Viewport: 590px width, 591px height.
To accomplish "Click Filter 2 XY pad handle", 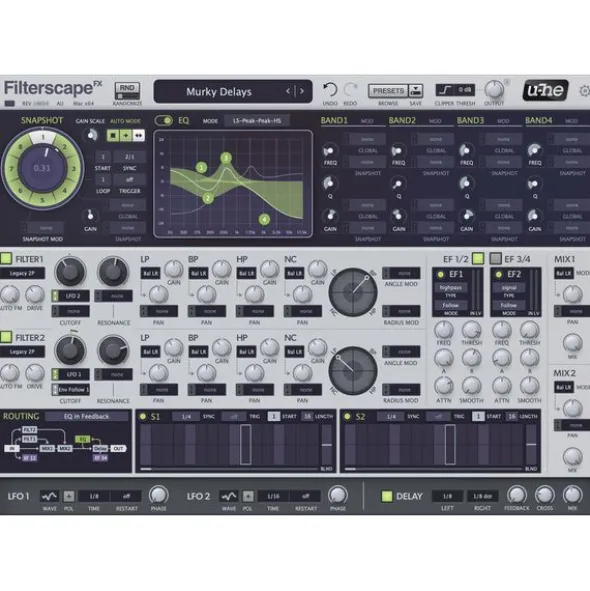I will (338, 357).
